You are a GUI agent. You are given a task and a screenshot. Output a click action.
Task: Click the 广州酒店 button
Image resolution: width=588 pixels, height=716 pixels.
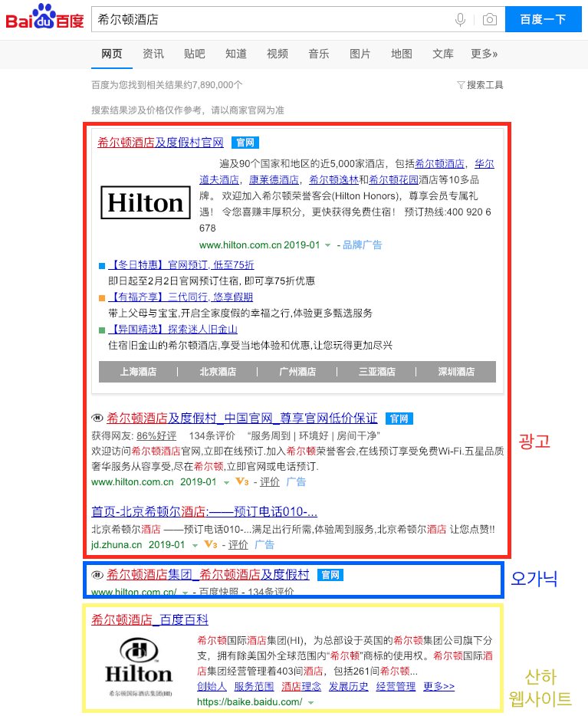coord(297,372)
